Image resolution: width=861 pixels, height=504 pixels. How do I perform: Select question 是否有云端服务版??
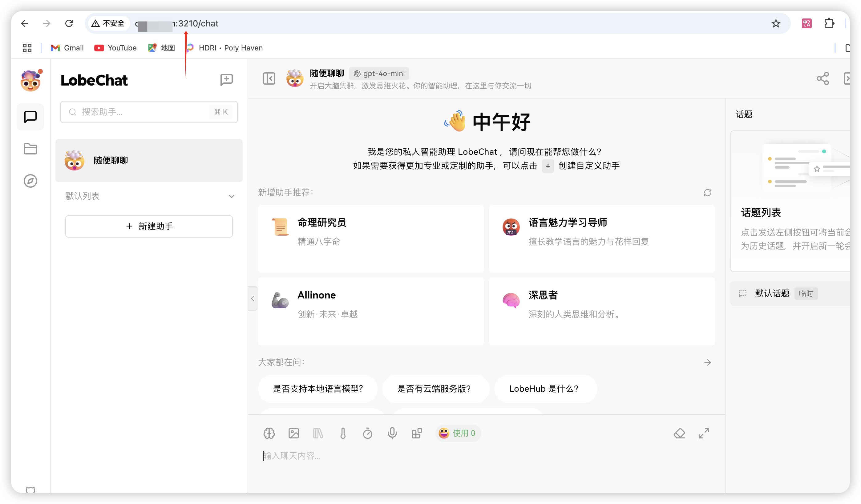point(435,389)
